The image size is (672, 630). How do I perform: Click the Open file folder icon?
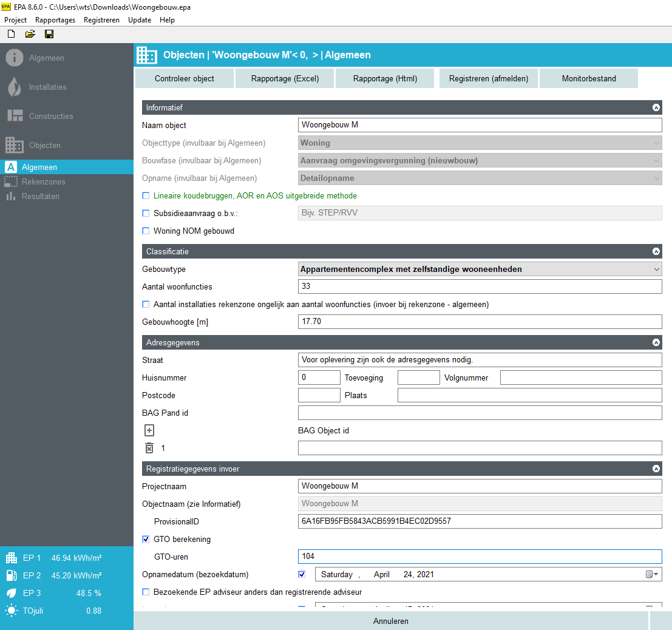pyautogui.click(x=30, y=34)
